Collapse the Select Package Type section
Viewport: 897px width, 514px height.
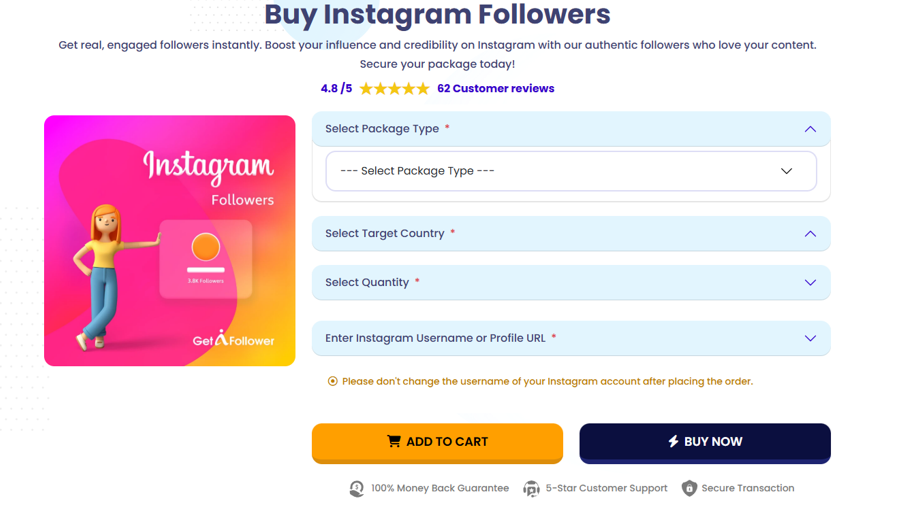tap(810, 129)
